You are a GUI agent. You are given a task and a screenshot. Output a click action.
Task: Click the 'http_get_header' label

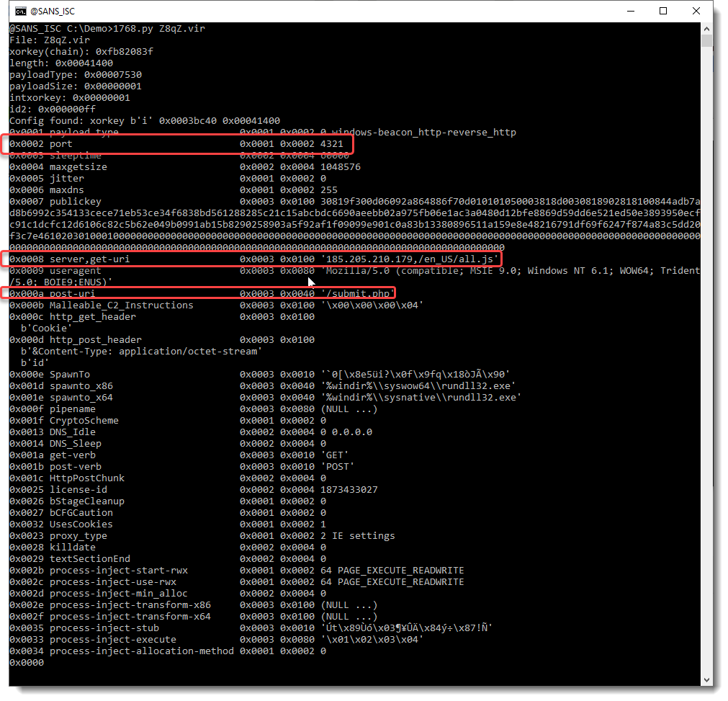coord(93,317)
